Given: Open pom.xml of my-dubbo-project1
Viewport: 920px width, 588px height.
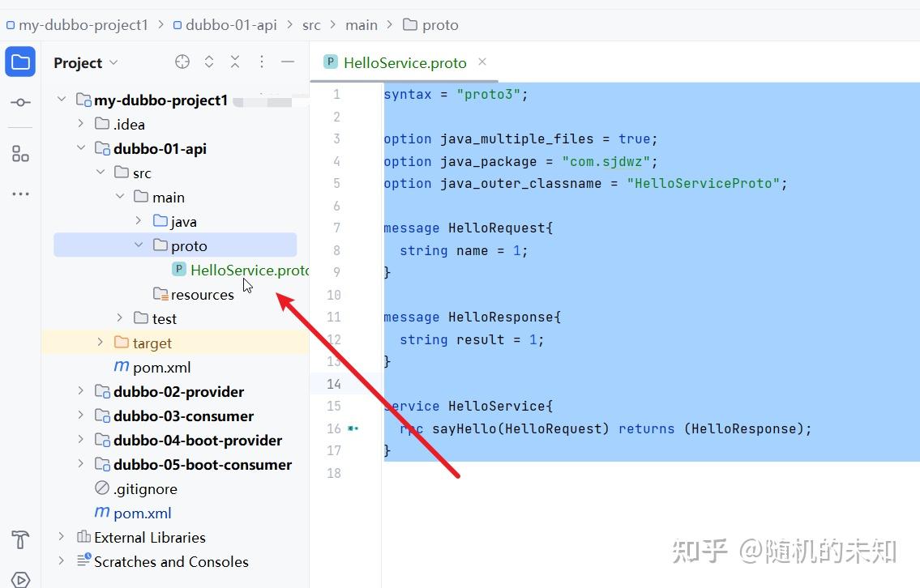Looking at the screenshot, I should pos(142,513).
